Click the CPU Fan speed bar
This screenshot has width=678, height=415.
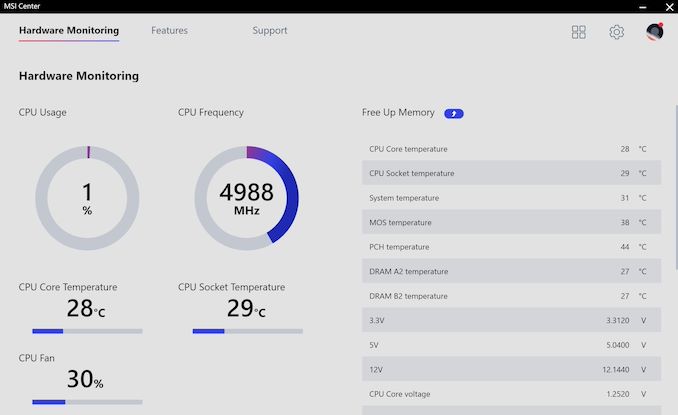coord(87,402)
